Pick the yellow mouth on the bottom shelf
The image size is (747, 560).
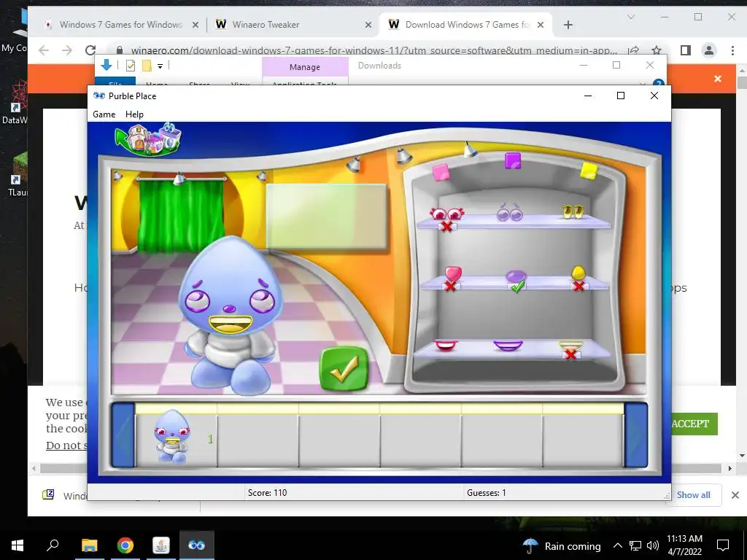[x=570, y=345]
